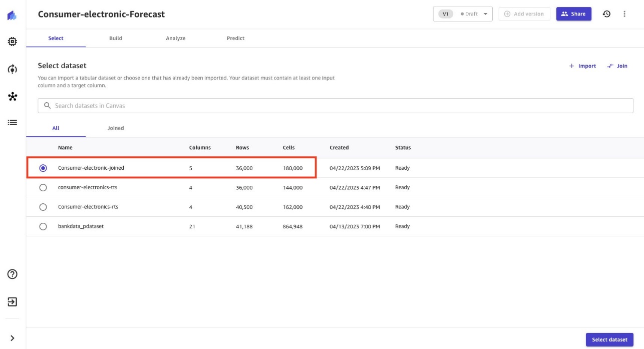Switch to the Predict tab
Screen dimensions: 644x349
click(235, 38)
